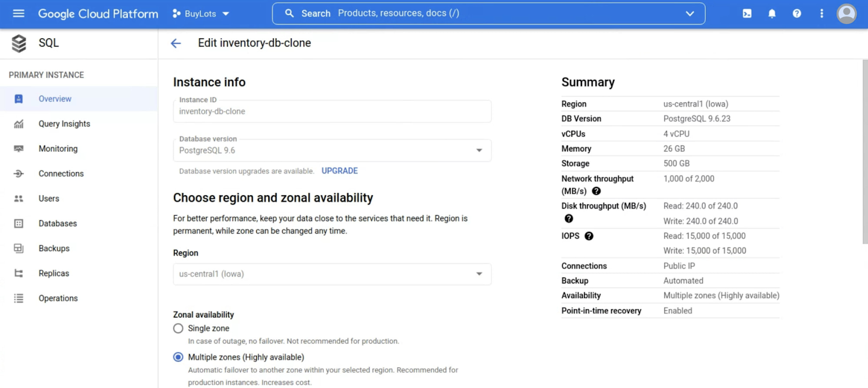
Task: Click 'Edit inventory-db-clone' page title
Action: (254, 43)
